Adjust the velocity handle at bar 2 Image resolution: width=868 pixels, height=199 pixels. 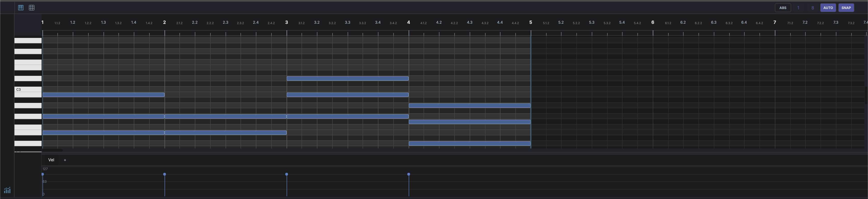[x=164, y=174]
